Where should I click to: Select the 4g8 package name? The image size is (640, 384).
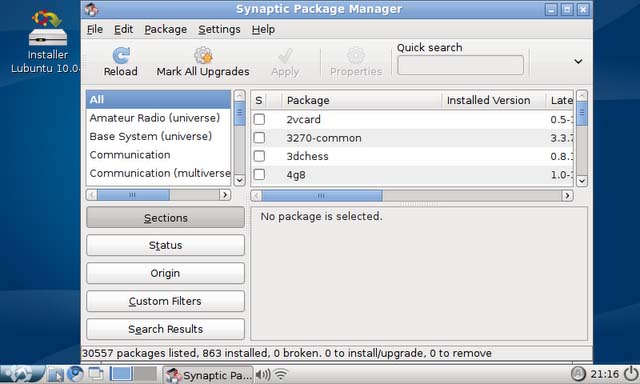click(x=296, y=175)
